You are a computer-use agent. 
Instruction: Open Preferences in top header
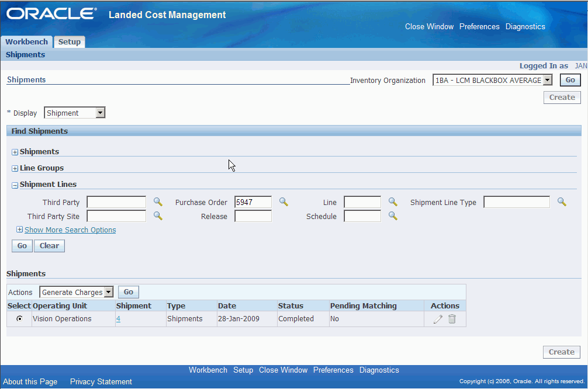(x=479, y=27)
